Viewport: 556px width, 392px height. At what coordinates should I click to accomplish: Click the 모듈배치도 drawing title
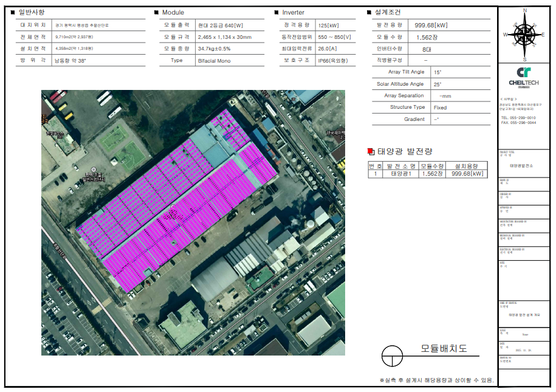(x=444, y=349)
